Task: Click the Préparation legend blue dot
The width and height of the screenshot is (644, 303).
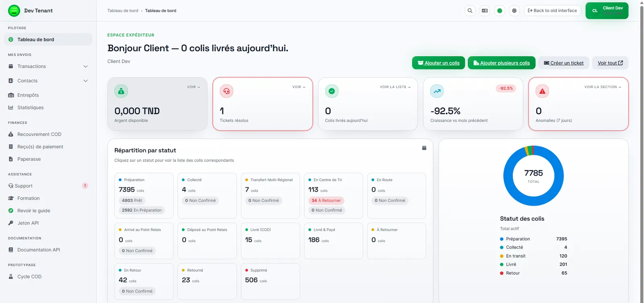Action: (x=502, y=239)
